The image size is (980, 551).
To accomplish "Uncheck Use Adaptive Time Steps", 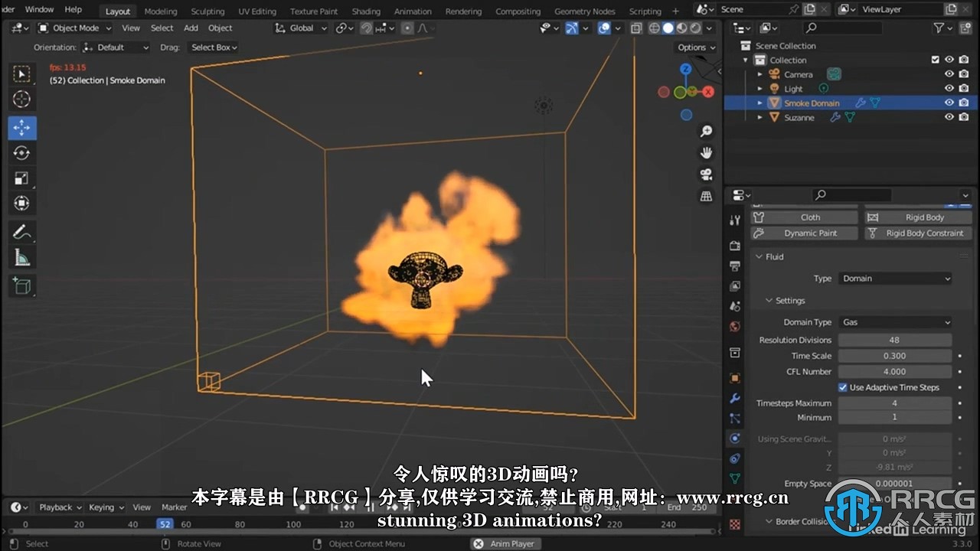I will [843, 387].
